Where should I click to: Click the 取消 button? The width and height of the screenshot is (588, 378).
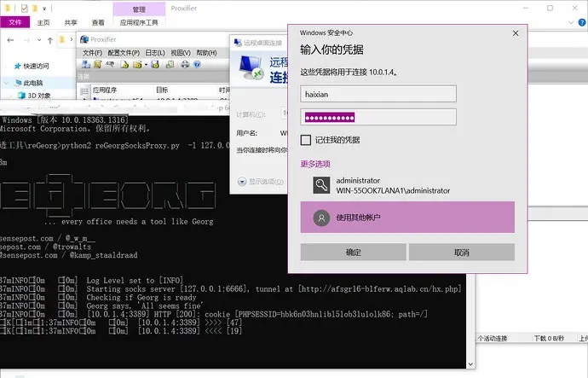pyautogui.click(x=462, y=253)
